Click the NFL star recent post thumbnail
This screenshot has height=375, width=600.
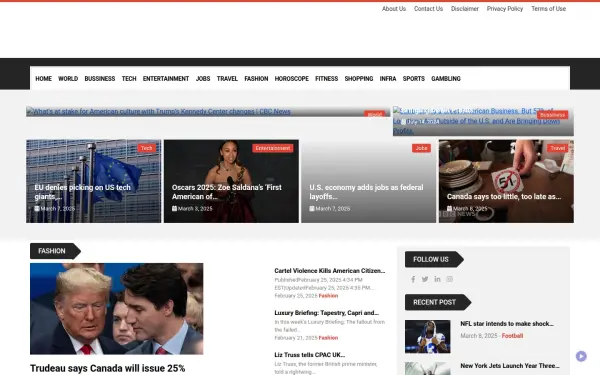pos(427,337)
